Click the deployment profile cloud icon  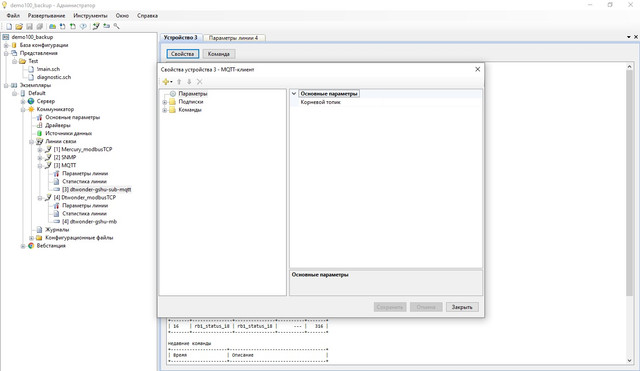(53, 26)
